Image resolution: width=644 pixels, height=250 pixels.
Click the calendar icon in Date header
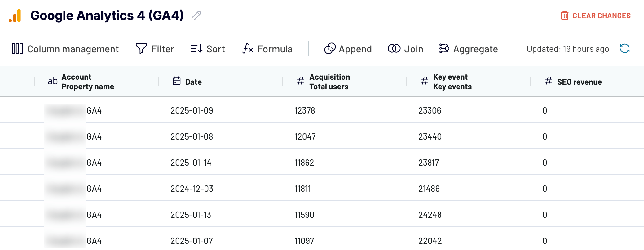click(x=177, y=81)
